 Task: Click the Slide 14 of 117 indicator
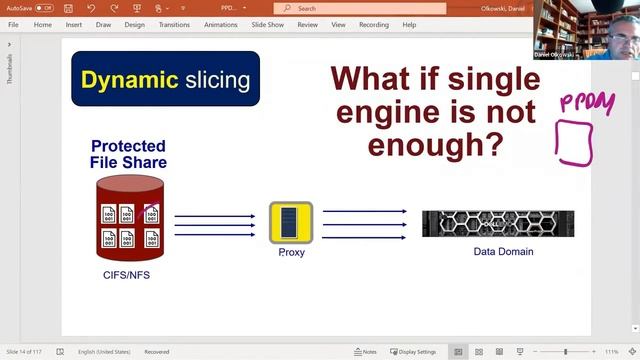click(x=24, y=352)
